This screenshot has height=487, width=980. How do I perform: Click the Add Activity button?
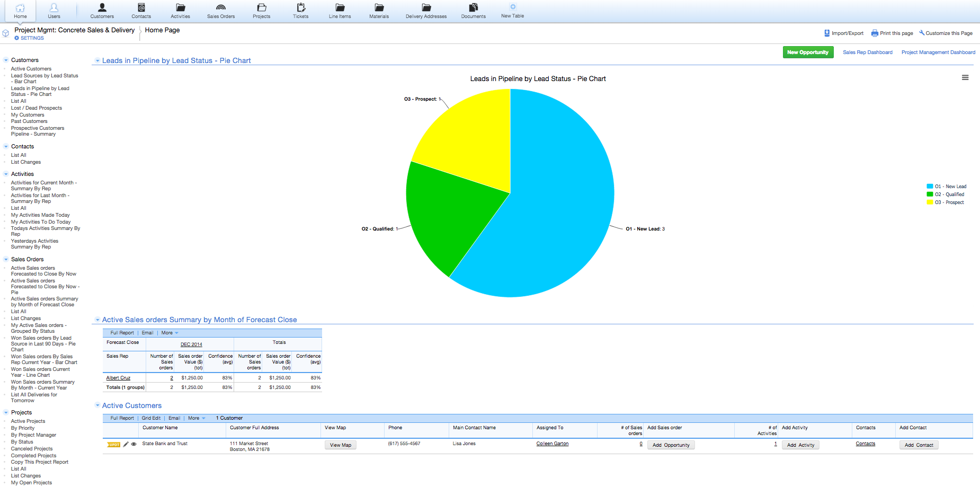[800, 445]
